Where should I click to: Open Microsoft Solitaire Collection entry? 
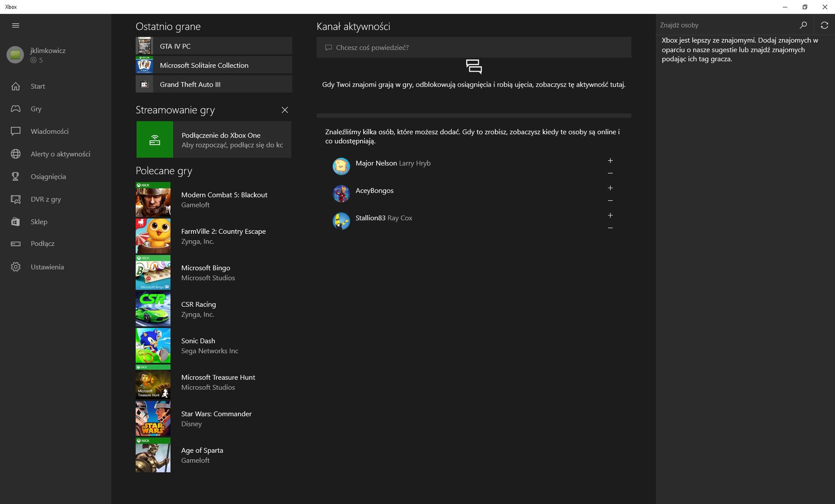coord(214,65)
